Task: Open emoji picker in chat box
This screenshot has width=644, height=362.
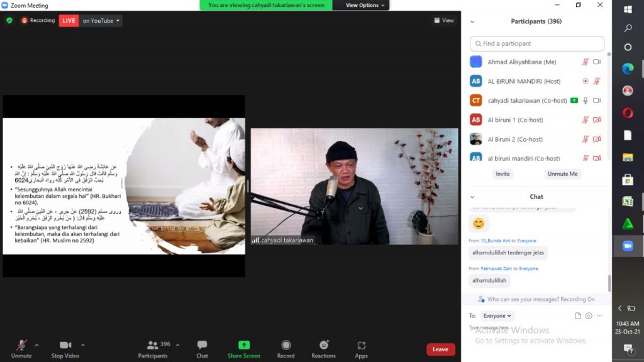Action: click(x=589, y=315)
